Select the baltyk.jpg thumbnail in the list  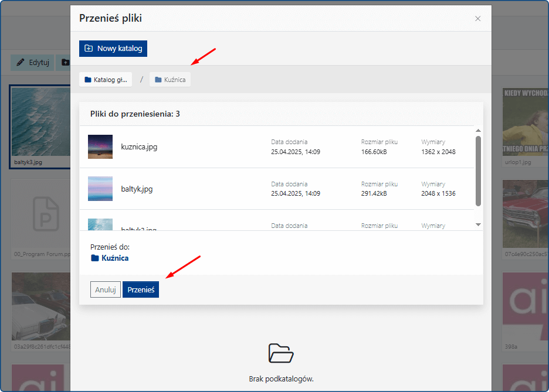pos(100,189)
